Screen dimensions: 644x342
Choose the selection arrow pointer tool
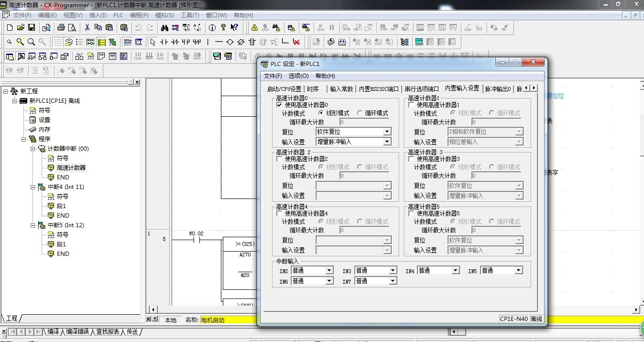pos(153,42)
